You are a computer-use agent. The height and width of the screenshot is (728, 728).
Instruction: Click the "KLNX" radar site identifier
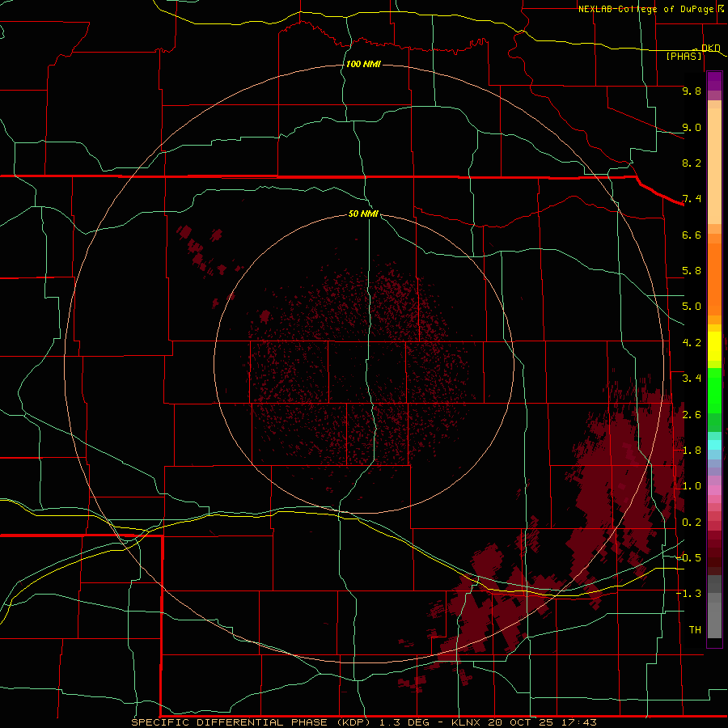465,722
